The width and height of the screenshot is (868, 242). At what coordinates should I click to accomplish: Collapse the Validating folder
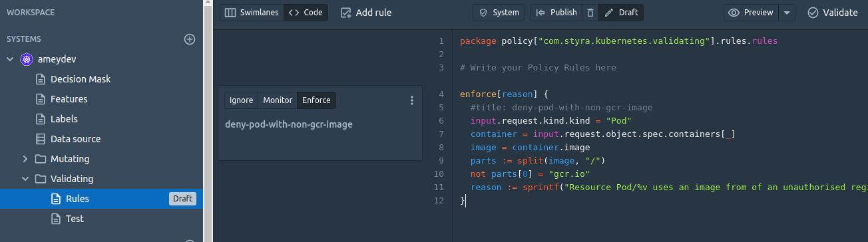(25, 179)
